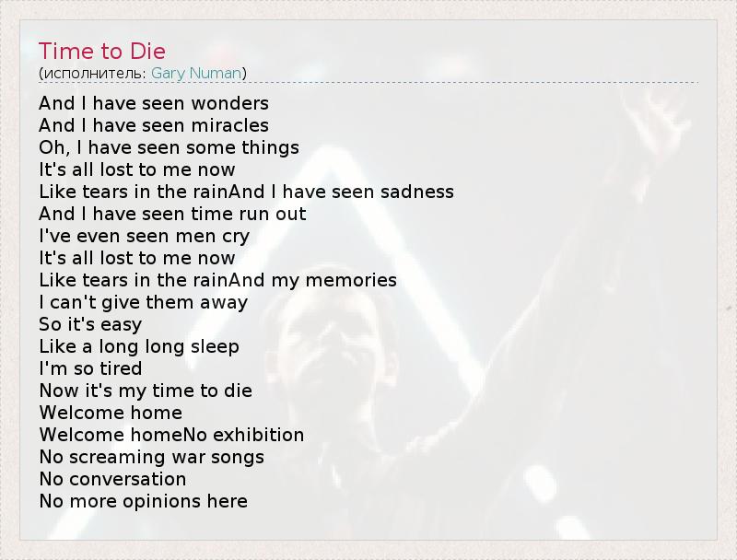Open the Gary Numan artist link
Image resolution: width=737 pixels, height=560 pixels.
pos(196,73)
